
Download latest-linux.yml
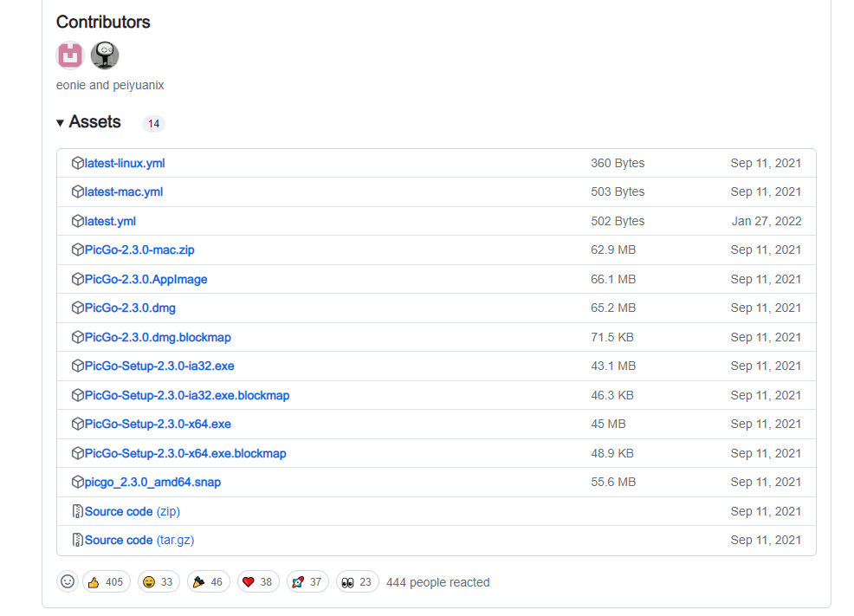[x=124, y=164]
